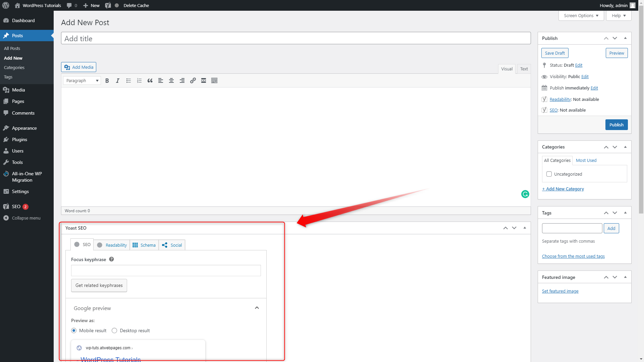Click the Add title field

click(x=296, y=38)
